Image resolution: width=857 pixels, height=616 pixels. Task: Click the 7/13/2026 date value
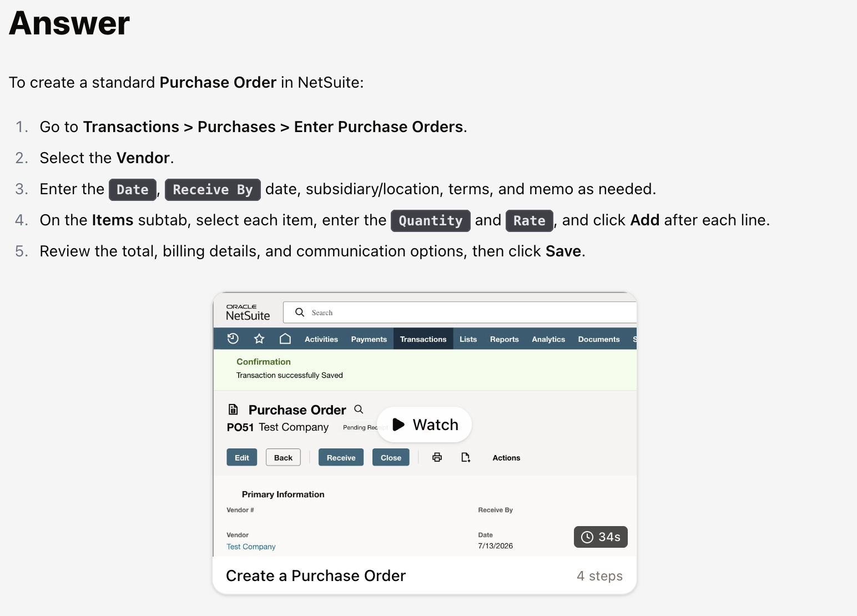496,546
